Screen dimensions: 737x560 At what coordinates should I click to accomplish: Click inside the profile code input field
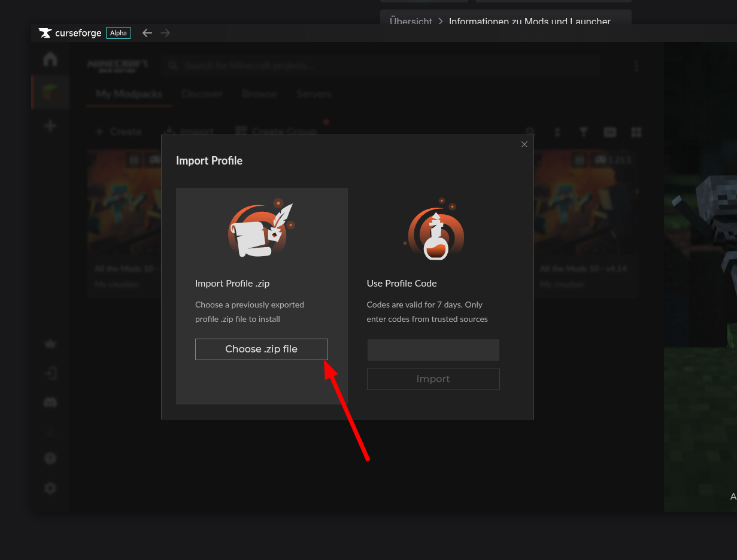click(433, 349)
